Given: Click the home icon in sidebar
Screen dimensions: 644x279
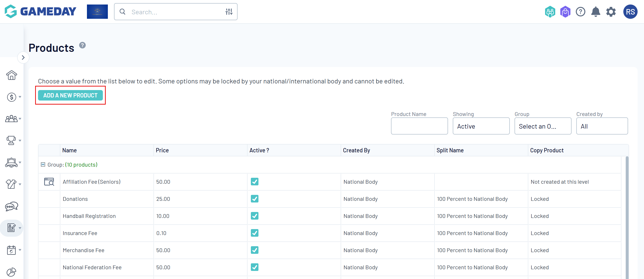Looking at the screenshot, I should click(11, 75).
